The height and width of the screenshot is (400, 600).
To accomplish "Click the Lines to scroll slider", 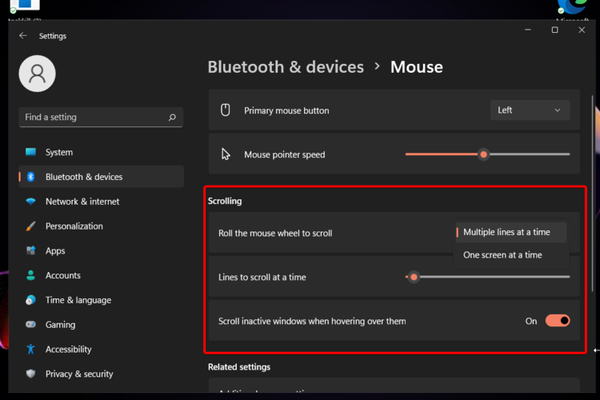I will [488, 277].
